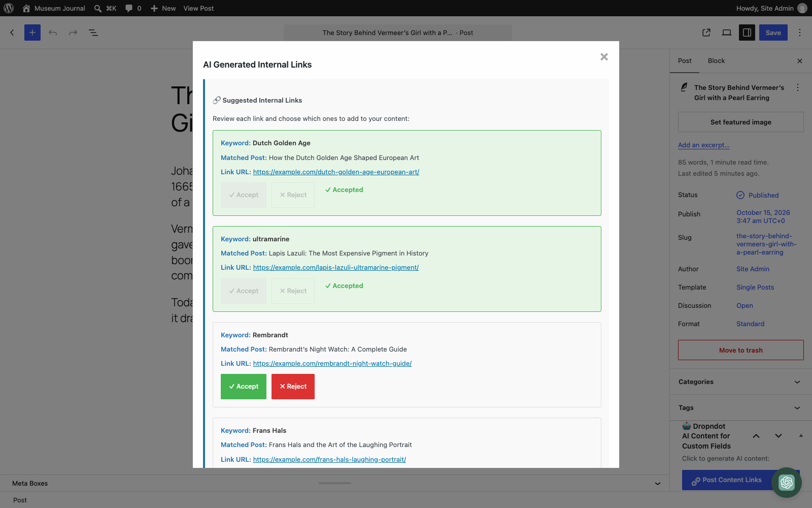812x508 pixels.
Task: Toggle the settings sidebar panel icon
Action: coord(747,33)
